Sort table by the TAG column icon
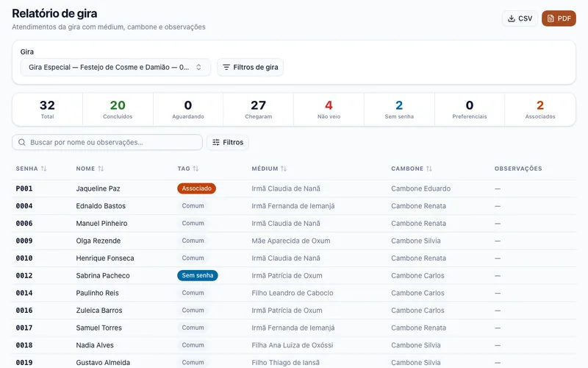The width and height of the screenshot is (588, 368). tap(196, 169)
